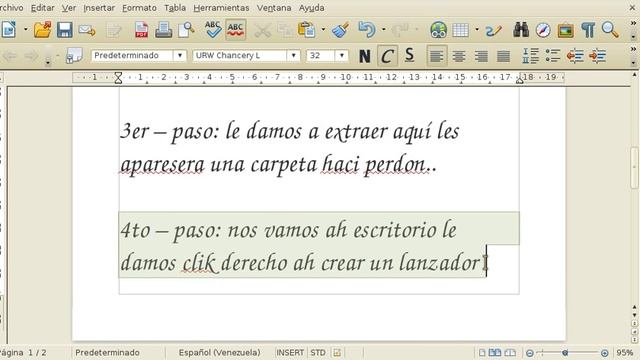Save the document with the floppy icon
The image size is (640, 360).
click(64, 30)
